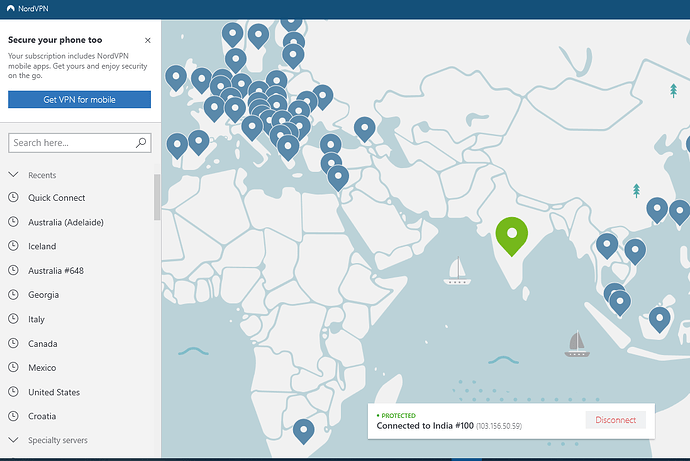Image resolution: width=690 pixels, height=461 pixels.
Task: Click the Connected to India #100 text
Action: (425, 426)
